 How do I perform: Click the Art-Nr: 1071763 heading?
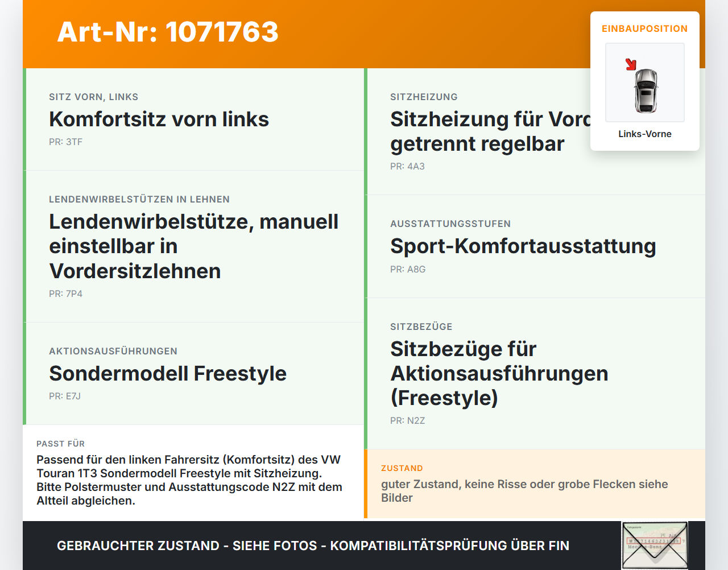pyautogui.click(x=168, y=32)
